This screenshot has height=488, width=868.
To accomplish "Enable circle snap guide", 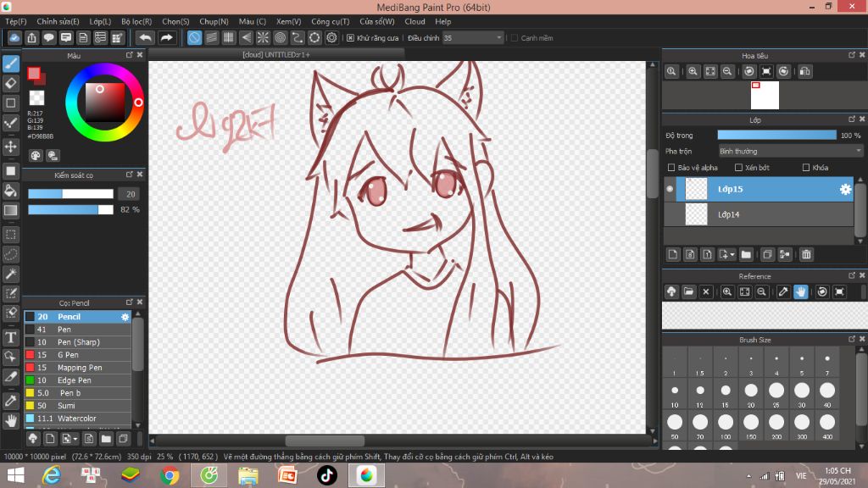I will pyautogui.click(x=280, y=37).
